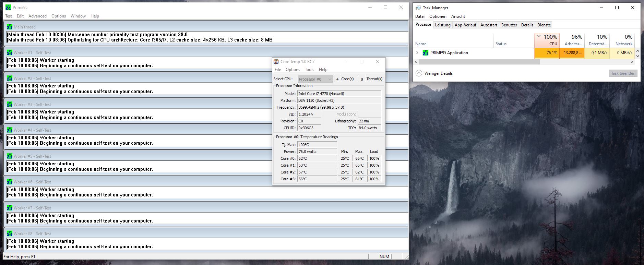The height and width of the screenshot is (265, 644).
Task: Open the Window menu in Prime95
Action: [78, 16]
